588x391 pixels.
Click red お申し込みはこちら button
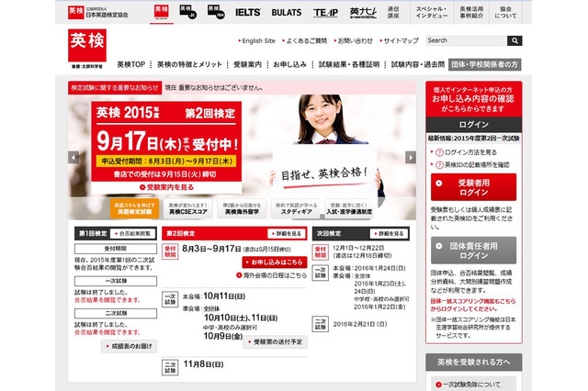click(x=275, y=263)
